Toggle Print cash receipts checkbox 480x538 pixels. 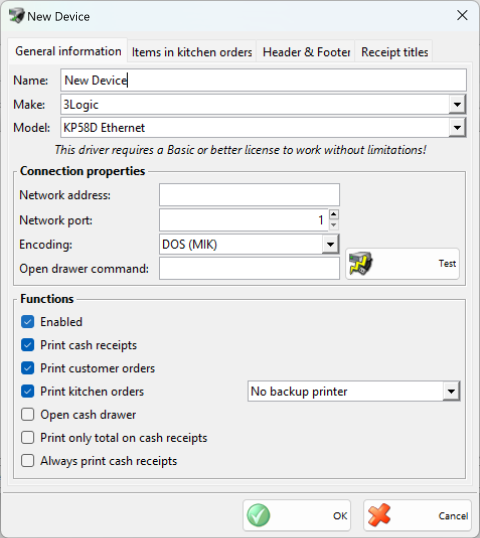pos(27,345)
